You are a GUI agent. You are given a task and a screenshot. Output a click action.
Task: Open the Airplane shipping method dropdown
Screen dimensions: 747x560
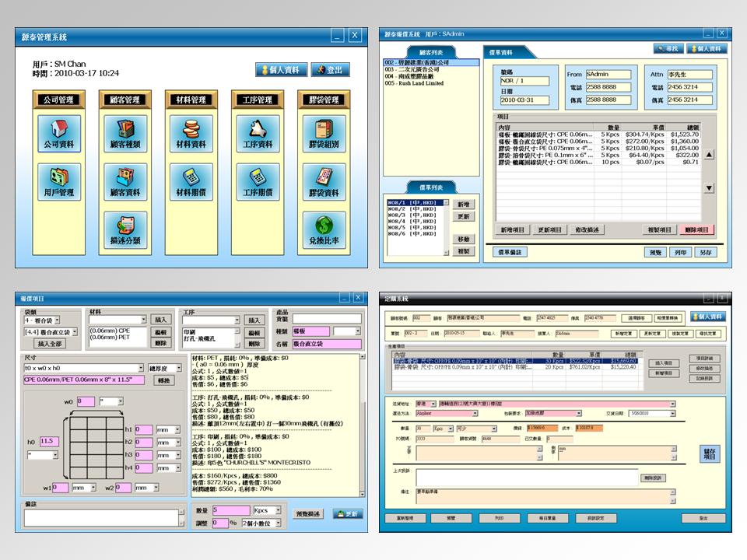tap(475, 414)
